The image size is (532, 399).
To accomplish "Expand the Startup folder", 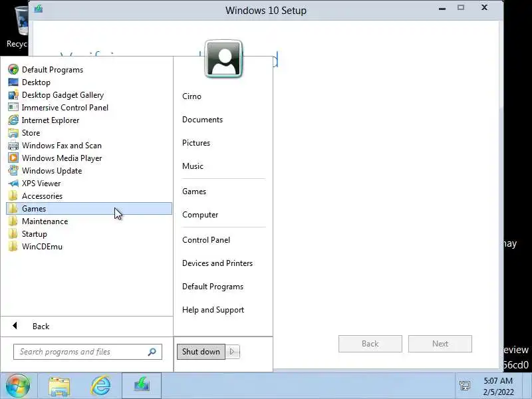I will [x=89, y=234].
